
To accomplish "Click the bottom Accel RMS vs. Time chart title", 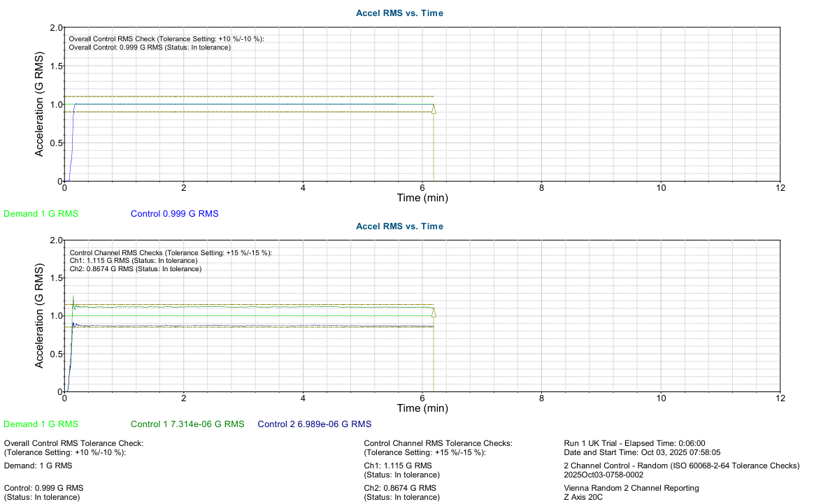I will coord(399,226).
